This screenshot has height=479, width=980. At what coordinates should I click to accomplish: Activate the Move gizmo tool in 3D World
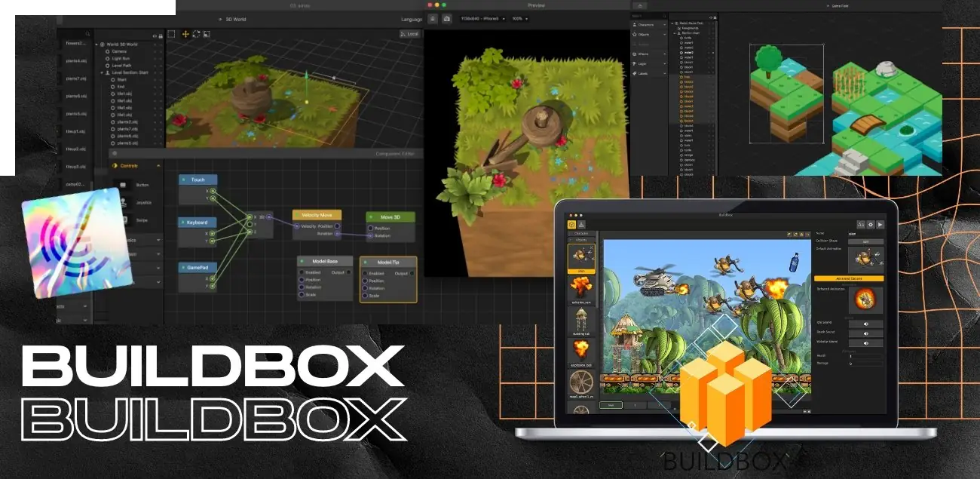[x=185, y=34]
